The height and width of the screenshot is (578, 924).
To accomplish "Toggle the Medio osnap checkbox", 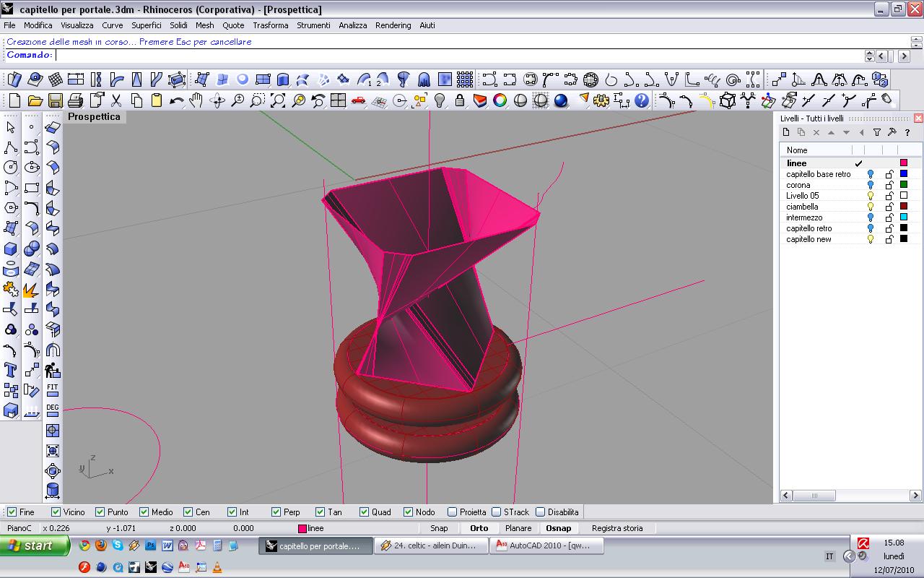I will tap(144, 512).
